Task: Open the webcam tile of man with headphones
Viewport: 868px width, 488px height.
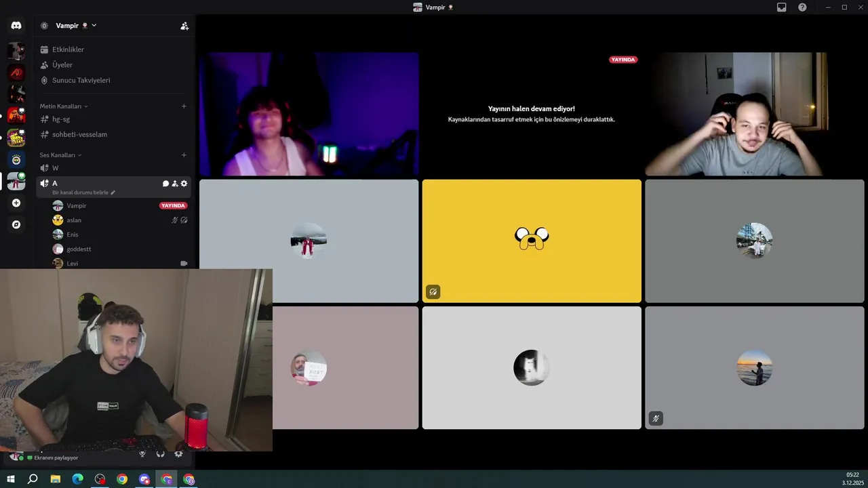Action: (754, 114)
